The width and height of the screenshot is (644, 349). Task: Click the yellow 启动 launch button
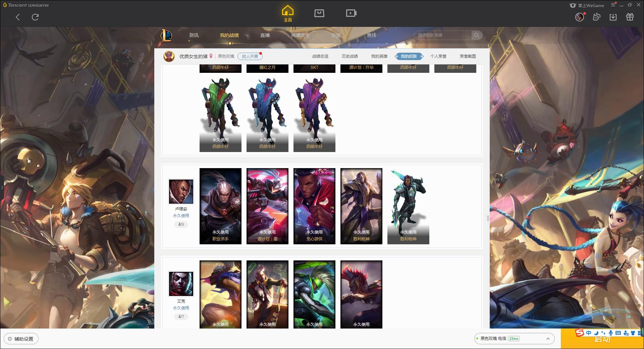[x=602, y=339]
